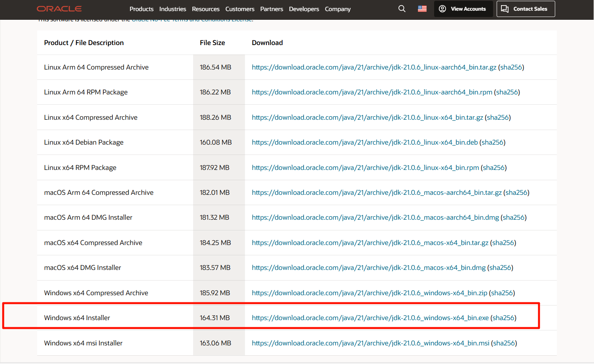This screenshot has width=594, height=364.
Task: Open the Developers menu
Action: 304,9
